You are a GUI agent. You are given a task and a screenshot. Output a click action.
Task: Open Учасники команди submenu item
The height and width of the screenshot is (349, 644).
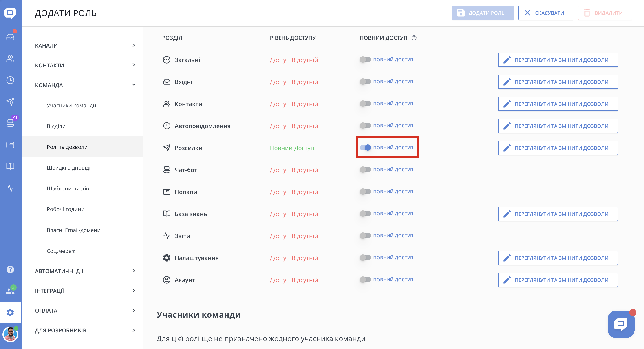[x=71, y=105]
